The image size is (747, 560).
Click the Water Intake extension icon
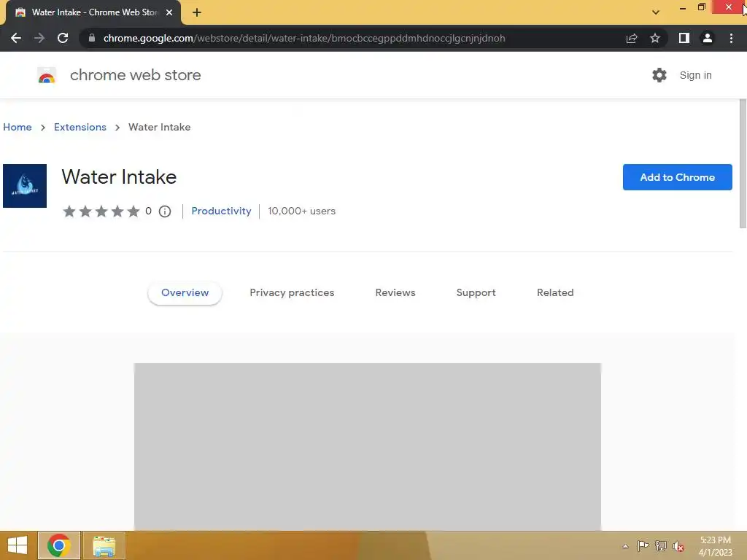[25, 186]
